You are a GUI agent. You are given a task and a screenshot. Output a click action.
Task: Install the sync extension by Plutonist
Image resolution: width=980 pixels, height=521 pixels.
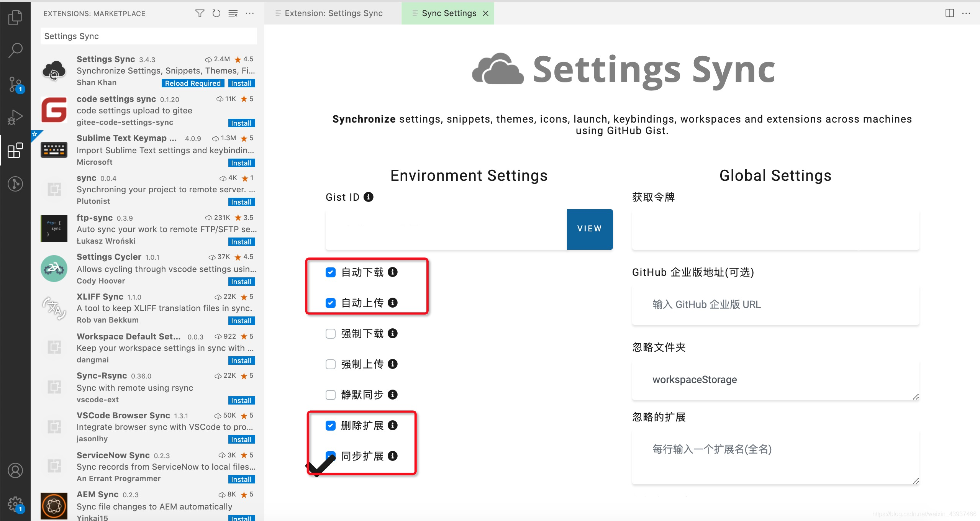pyautogui.click(x=241, y=202)
